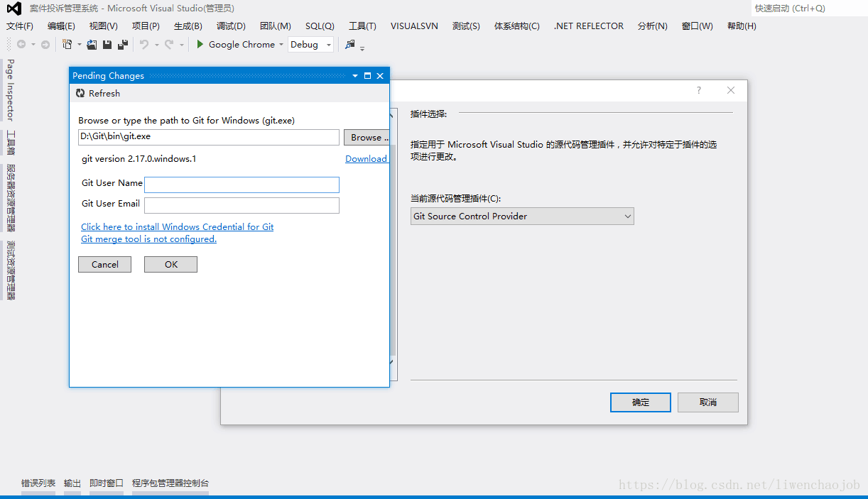Close the options dialog with its X
This screenshot has height=499, width=868.
coord(731,90)
